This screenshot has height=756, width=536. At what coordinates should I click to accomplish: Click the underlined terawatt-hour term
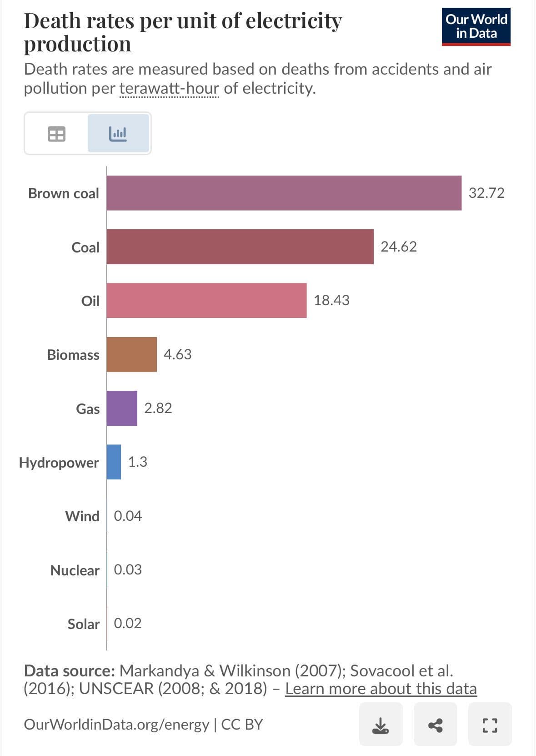coord(169,88)
